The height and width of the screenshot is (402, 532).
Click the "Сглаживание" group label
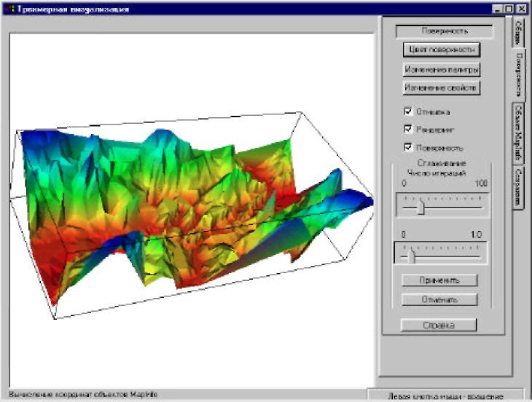[442, 163]
